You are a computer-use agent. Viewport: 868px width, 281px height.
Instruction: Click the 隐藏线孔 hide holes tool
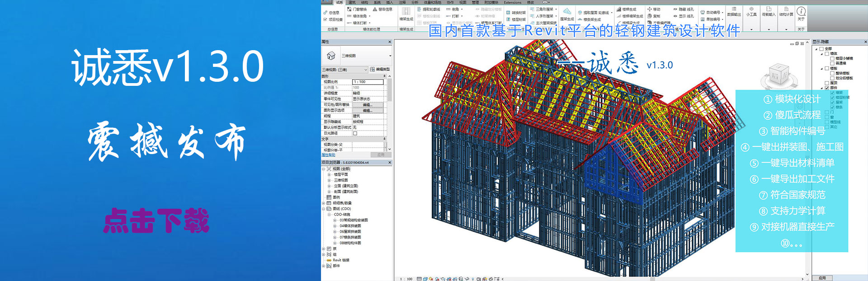tap(684, 9)
